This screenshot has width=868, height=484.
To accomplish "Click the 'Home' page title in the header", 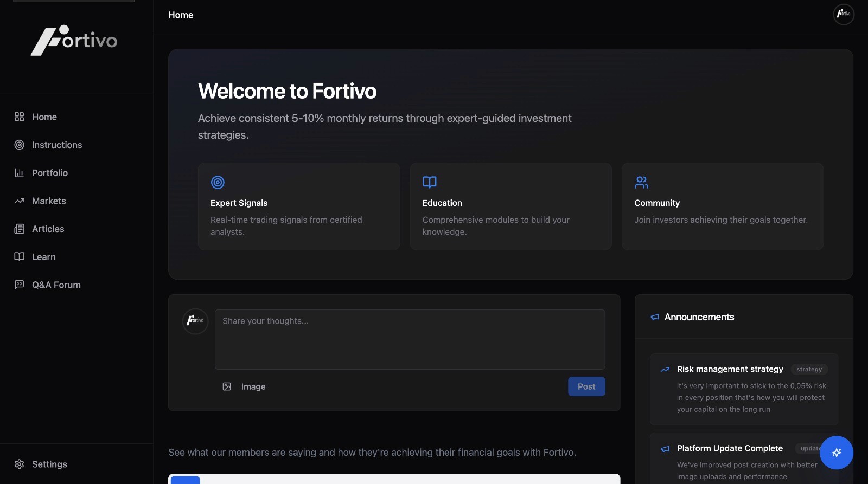I will pos(181,15).
